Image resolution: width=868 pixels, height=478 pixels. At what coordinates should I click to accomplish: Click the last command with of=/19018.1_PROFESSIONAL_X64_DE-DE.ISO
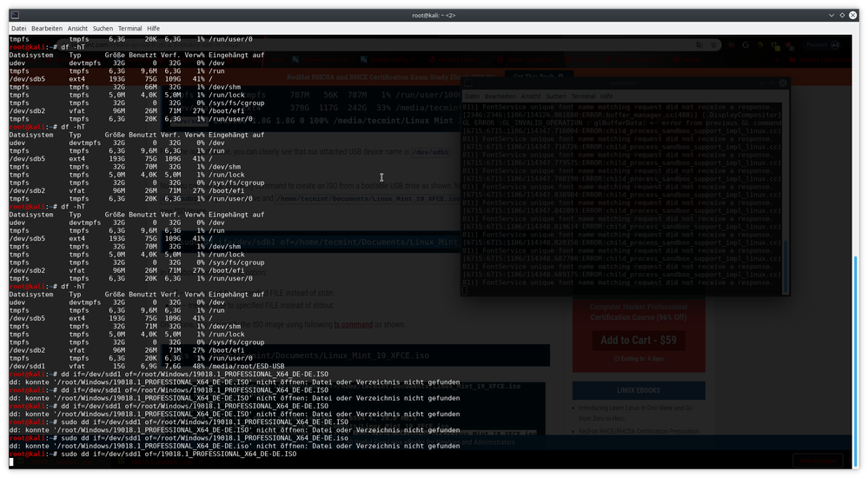tap(178, 455)
